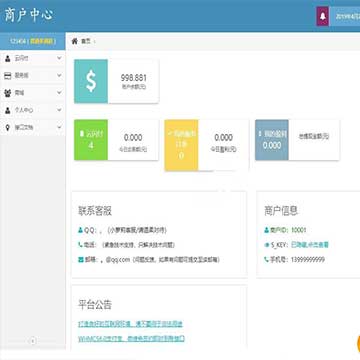This screenshot has height=360, width=360.
Task: Click the 联系客服 heading
Action: [x=95, y=211]
